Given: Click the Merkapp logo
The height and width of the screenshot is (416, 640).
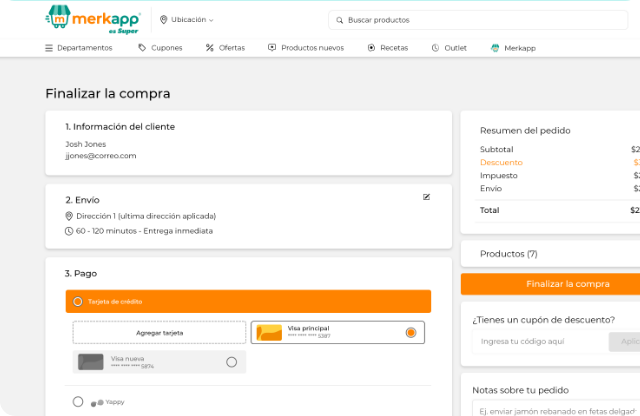Looking at the screenshot, I should 93,20.
